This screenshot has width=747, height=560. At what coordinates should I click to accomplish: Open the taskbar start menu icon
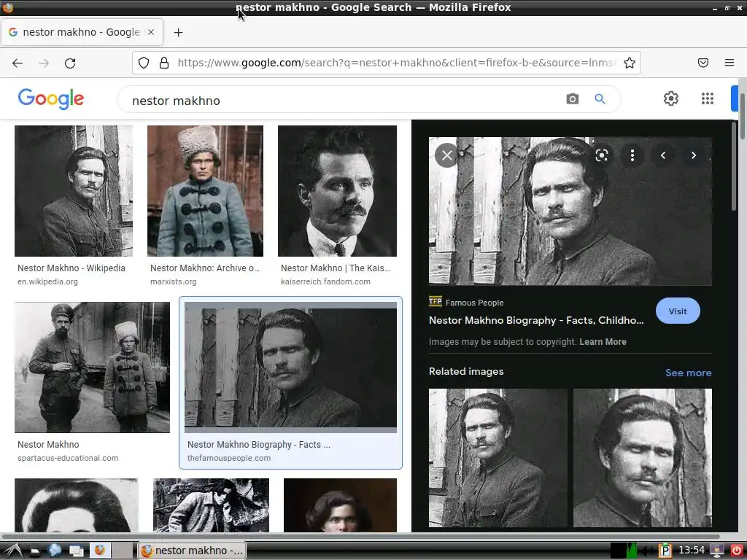(x=13, y=551)
